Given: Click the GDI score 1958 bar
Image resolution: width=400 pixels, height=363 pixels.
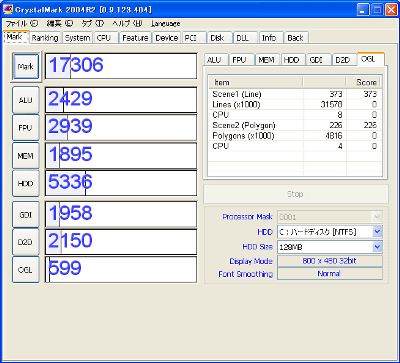Looking at the screenshot, I should point(121,214).
